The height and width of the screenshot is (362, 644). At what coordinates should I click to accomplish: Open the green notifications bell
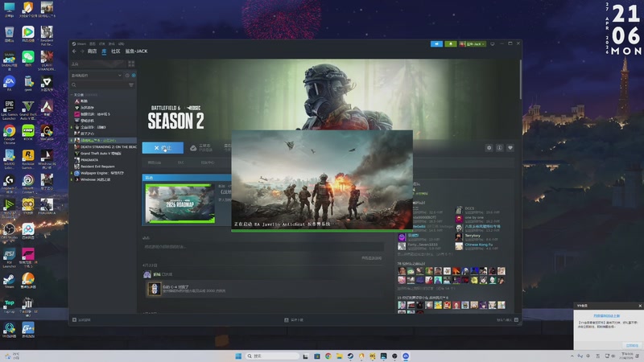tap(451, 44)
